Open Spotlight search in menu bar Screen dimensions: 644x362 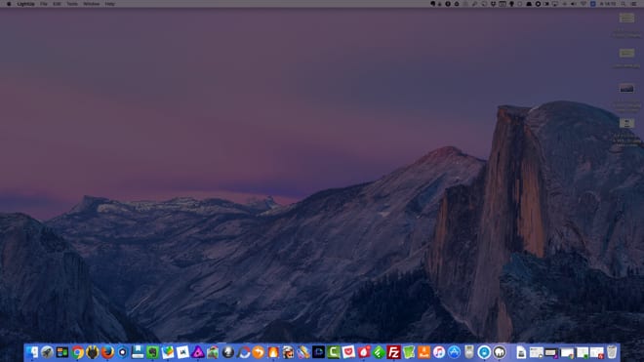624,4
